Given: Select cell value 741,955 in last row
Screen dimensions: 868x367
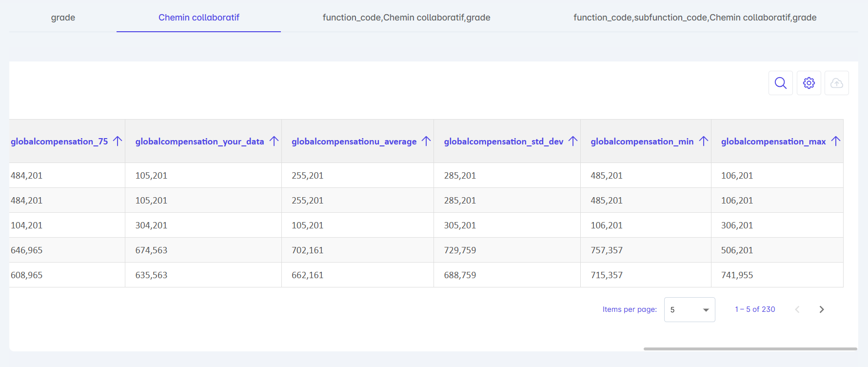Looking at the screenshot, I should pos(737,275).
